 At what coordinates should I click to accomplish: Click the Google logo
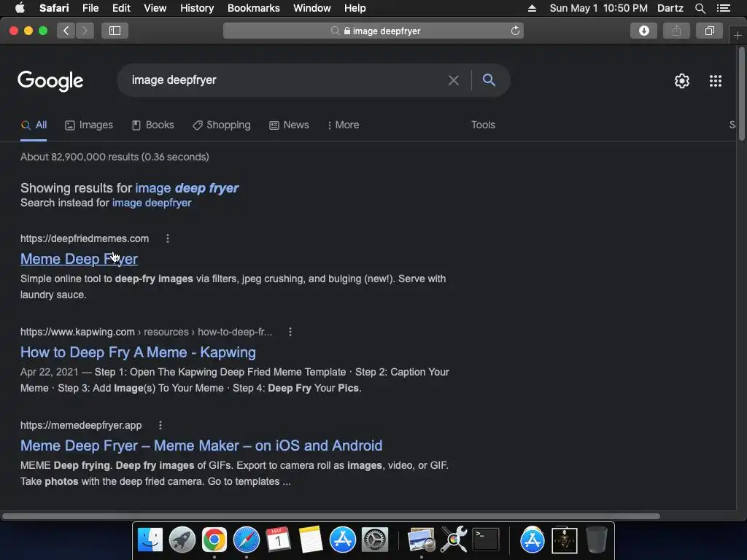[50, 81]
